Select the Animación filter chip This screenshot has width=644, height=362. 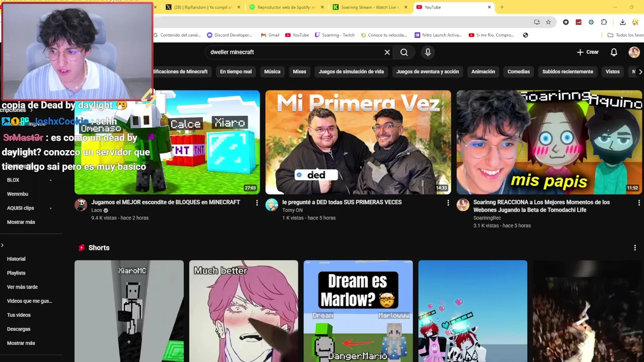[483, 72]
